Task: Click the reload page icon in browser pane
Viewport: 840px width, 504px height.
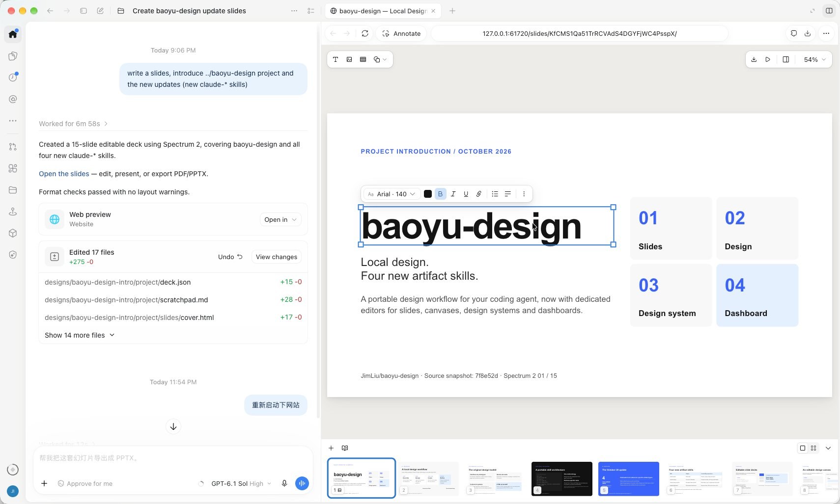Action: pyautogui.click(x=365, y=33)
